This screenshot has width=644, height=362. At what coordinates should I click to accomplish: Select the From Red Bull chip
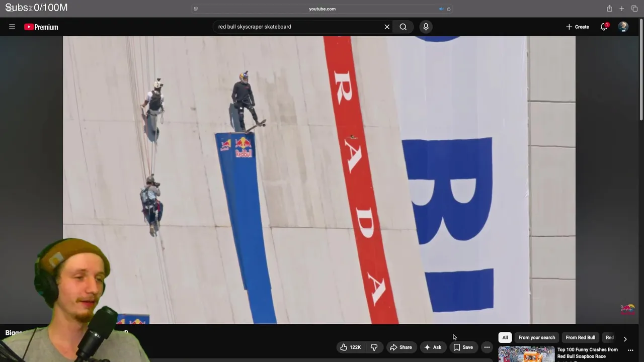(x=580, y=337)
